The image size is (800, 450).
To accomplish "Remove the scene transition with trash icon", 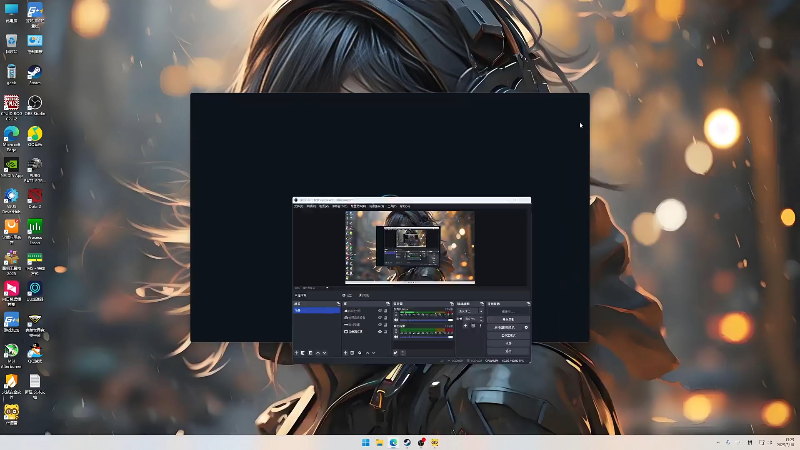I will click(x=473, y=326).
